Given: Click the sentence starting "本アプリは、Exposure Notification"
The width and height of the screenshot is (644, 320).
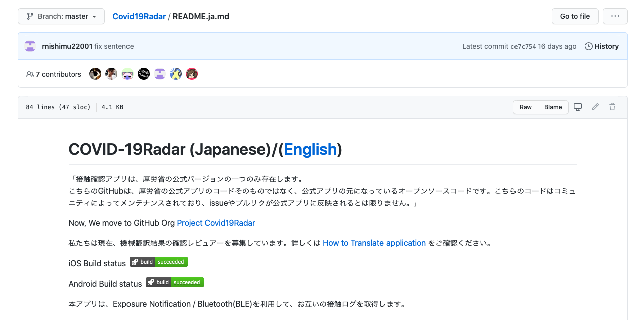Looking at the screenshot, I should pos(237,304).
